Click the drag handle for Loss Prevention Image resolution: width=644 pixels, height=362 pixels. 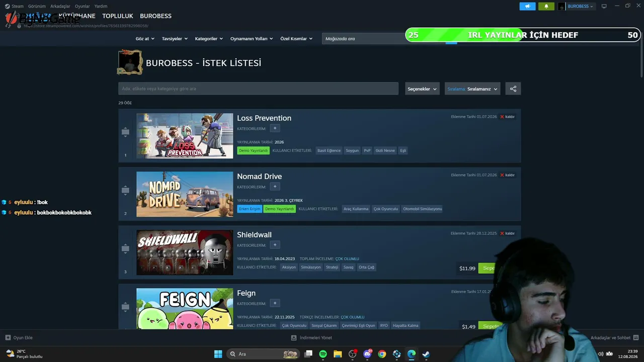[125, 132]
